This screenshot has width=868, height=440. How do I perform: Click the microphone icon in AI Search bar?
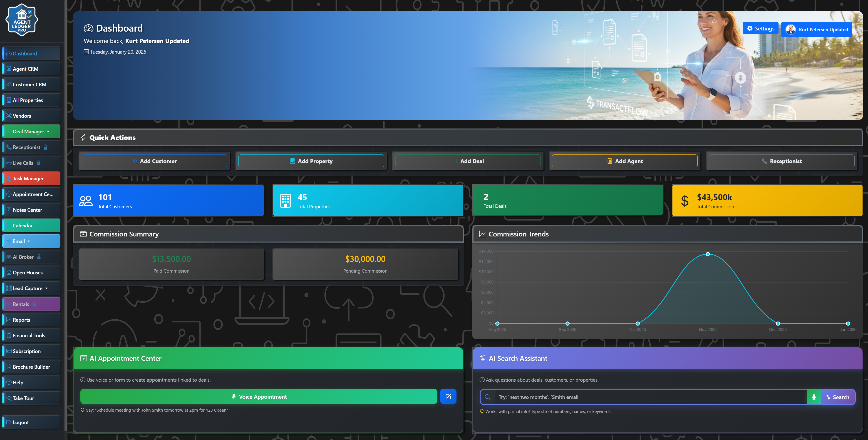coord(814,397)
